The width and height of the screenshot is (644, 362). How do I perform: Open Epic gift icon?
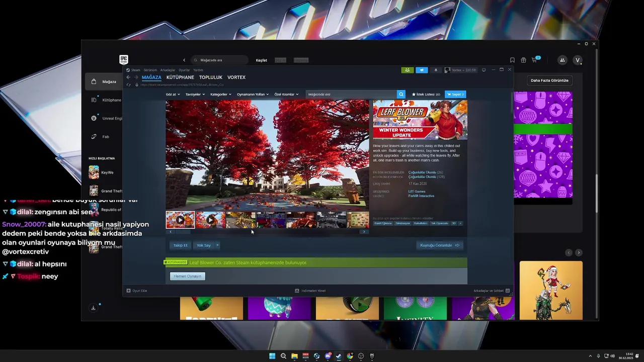pos(523,60)
